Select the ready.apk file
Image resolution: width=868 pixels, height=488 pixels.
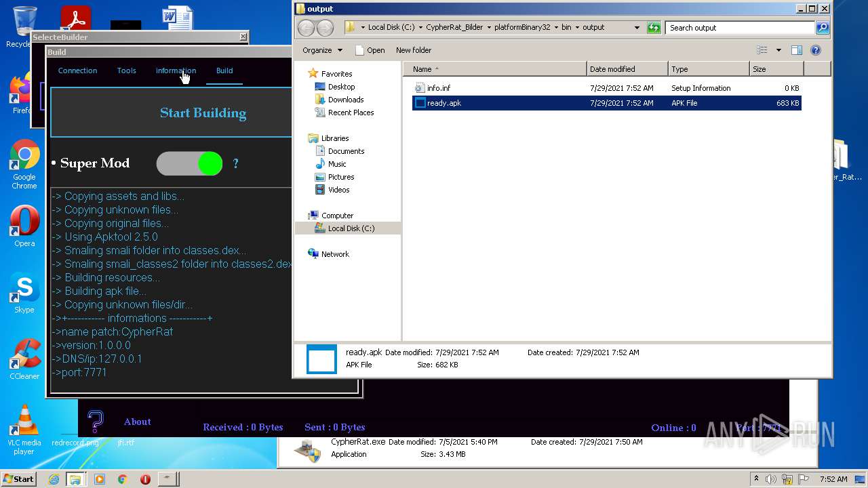pyautogui.click(x=606, y=103)
